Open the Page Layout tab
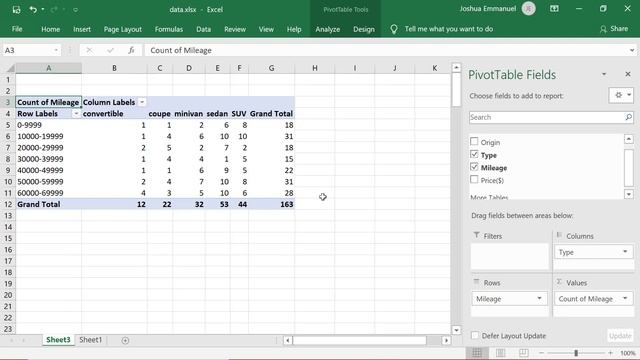This screenshot has width=640, height=360. [x=122, y=29]
